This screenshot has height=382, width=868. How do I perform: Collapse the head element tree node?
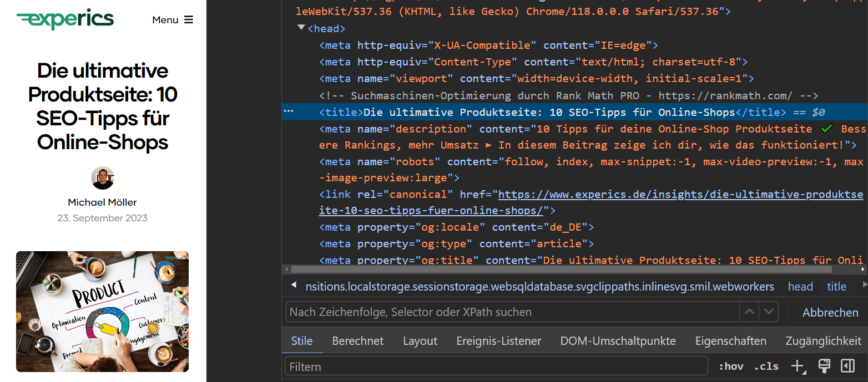coord(301,27)
